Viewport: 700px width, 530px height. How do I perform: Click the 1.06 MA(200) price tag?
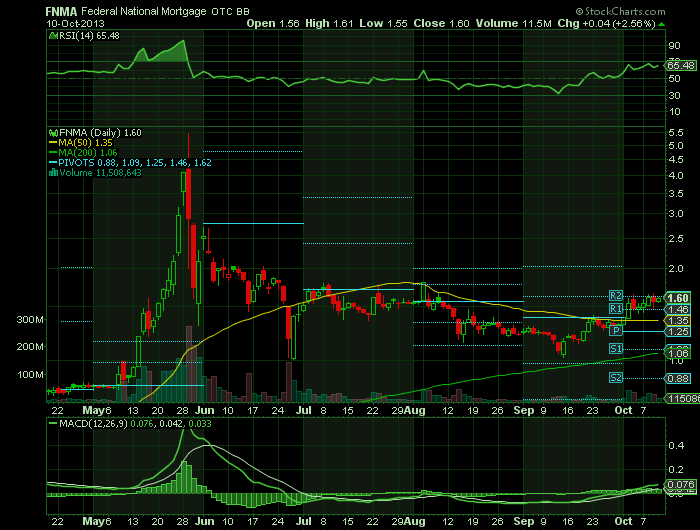pyautogui.click(x=678, y=354)
